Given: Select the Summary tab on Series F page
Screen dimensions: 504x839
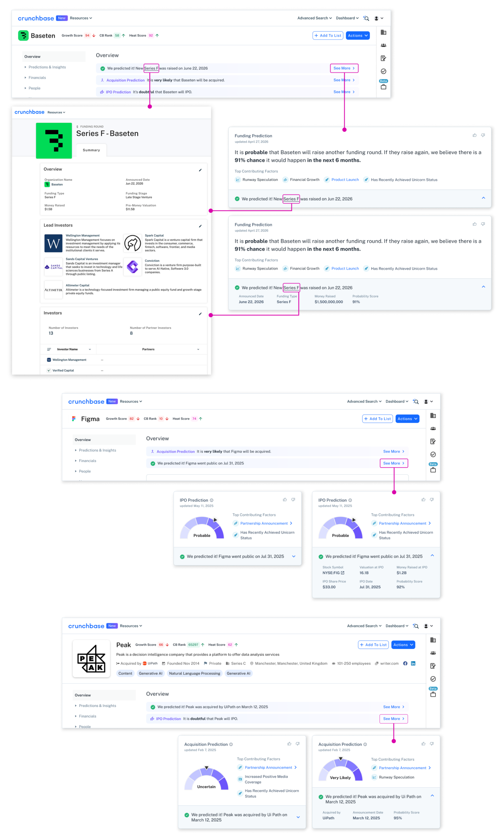Looking at the screenshot, I should point(91,150).
